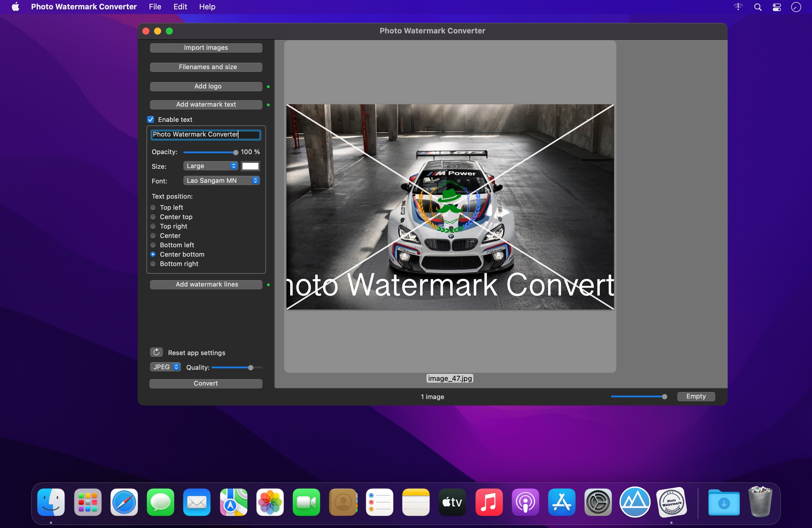Click the Reset app settings icon

point(156,352)
